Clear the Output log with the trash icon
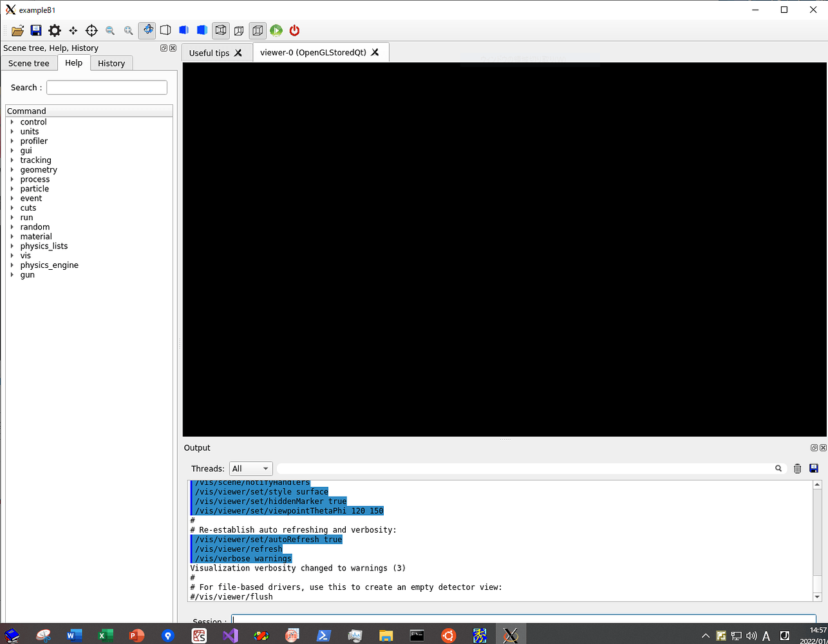This screenshot has width=828, height=644. (x=797, y=468)
